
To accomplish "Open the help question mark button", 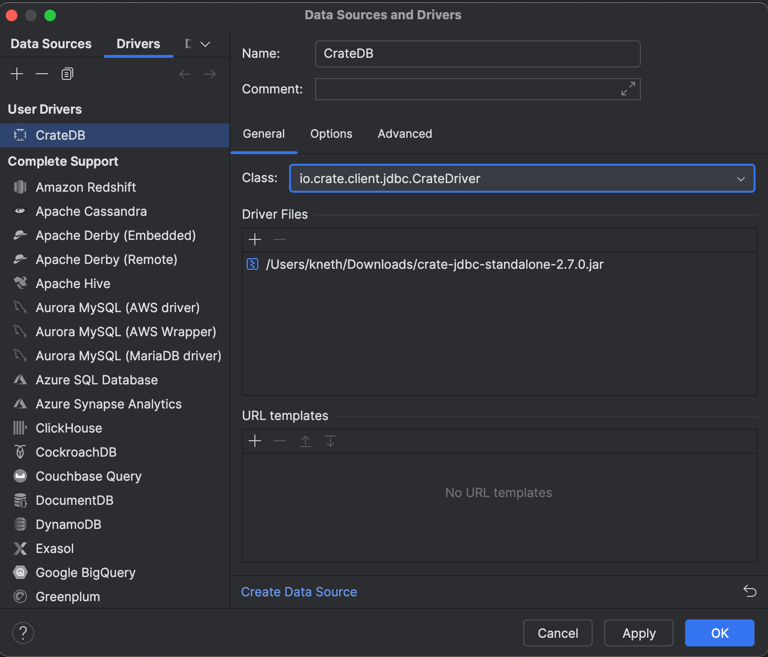I will pos(23,633).
